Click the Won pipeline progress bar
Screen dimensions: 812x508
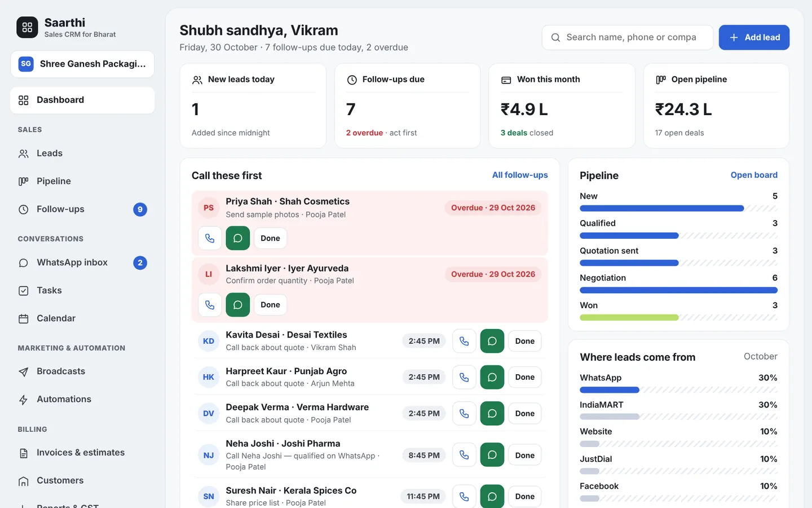pyautogui.click(x=679, y=318)
